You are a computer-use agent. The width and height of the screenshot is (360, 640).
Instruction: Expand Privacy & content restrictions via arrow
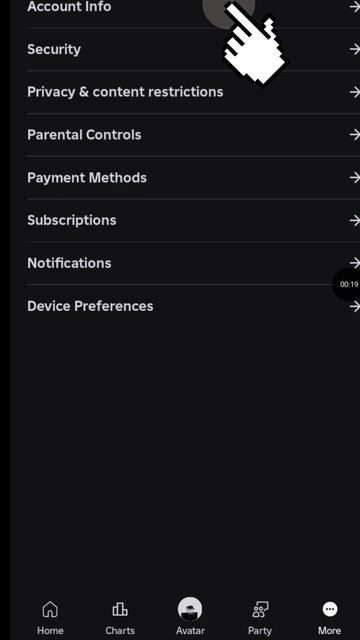354,92
